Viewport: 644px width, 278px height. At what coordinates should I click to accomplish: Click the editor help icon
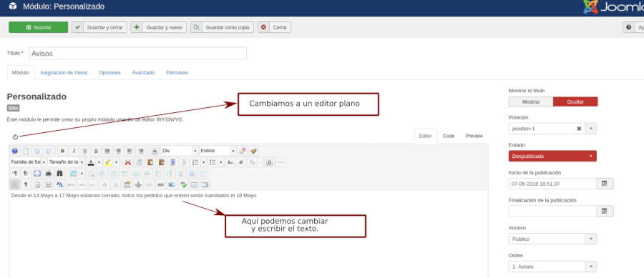click(x=14, y=151)
